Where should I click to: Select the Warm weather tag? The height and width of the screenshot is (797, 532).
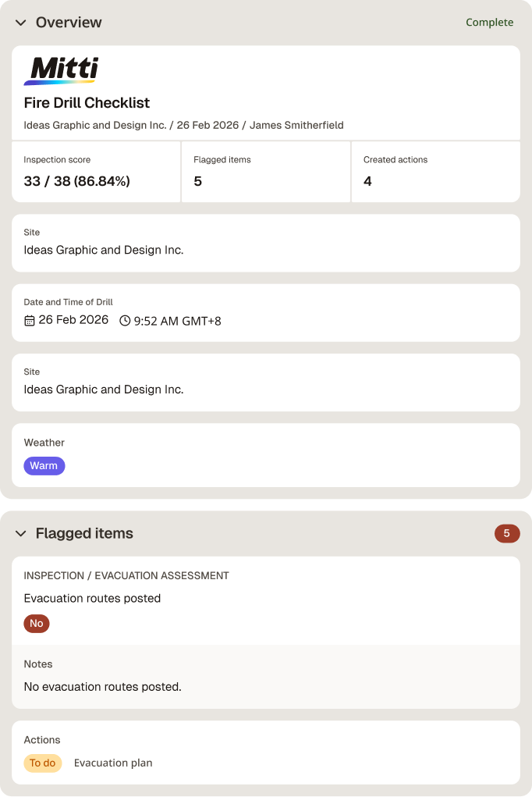[44, 465]
